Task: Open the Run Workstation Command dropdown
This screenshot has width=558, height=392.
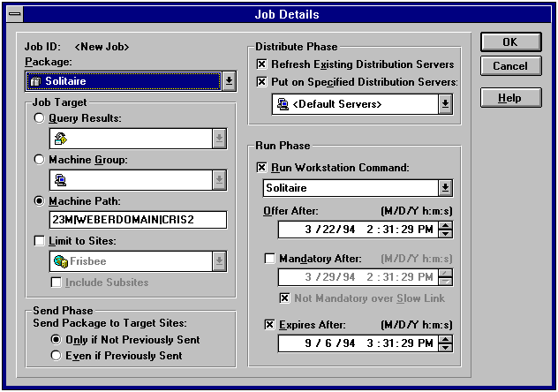Action: 446,188
